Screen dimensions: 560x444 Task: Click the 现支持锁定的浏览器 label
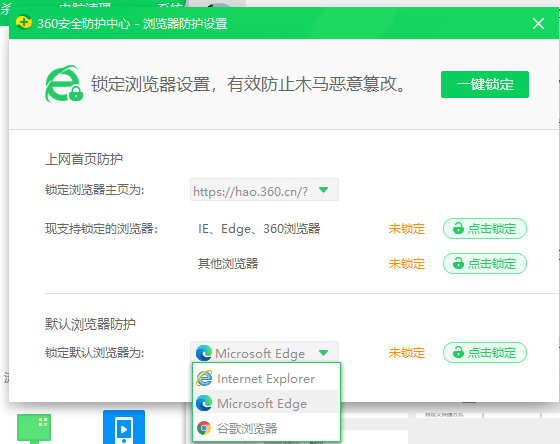(101, 229)
